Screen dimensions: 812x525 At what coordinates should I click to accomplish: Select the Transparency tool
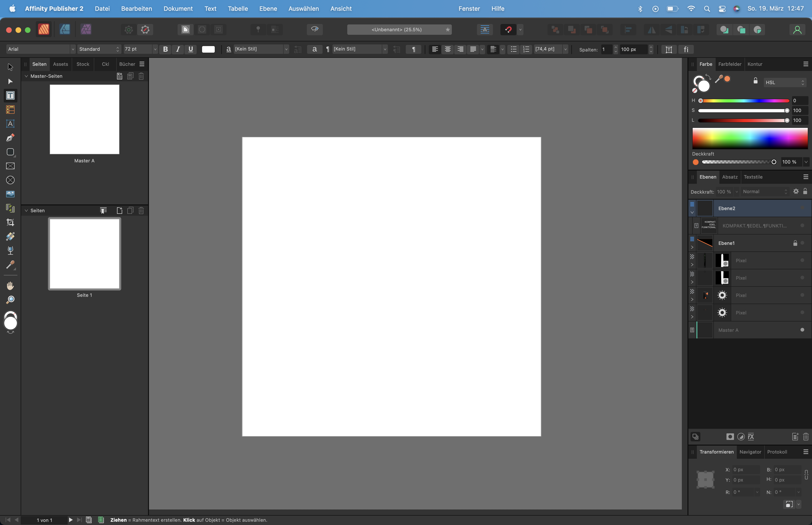(10, 251)
